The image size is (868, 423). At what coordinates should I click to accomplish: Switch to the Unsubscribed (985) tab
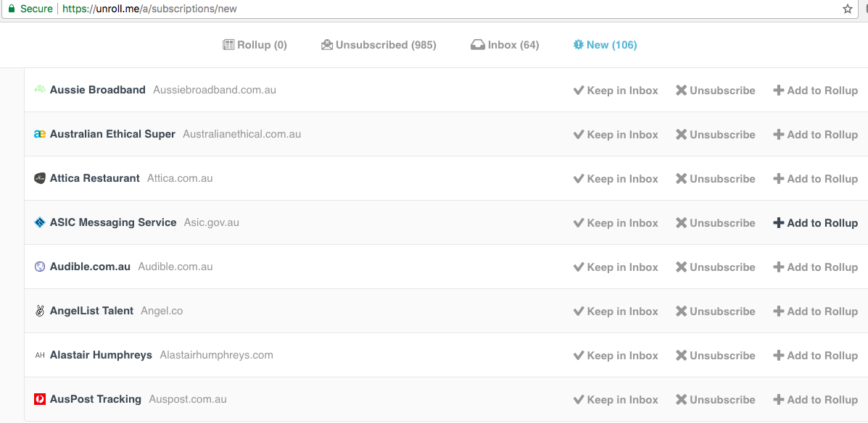point(379,45)
